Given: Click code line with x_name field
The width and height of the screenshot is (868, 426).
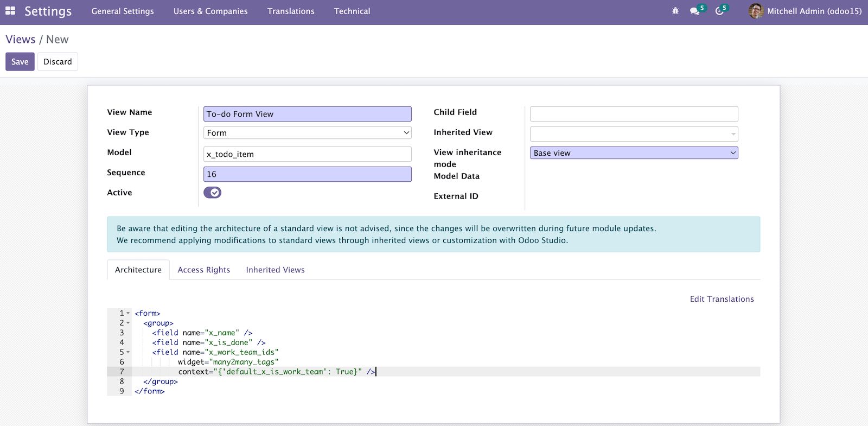Looking at the screenshot, I should click(x=202, y=333).
